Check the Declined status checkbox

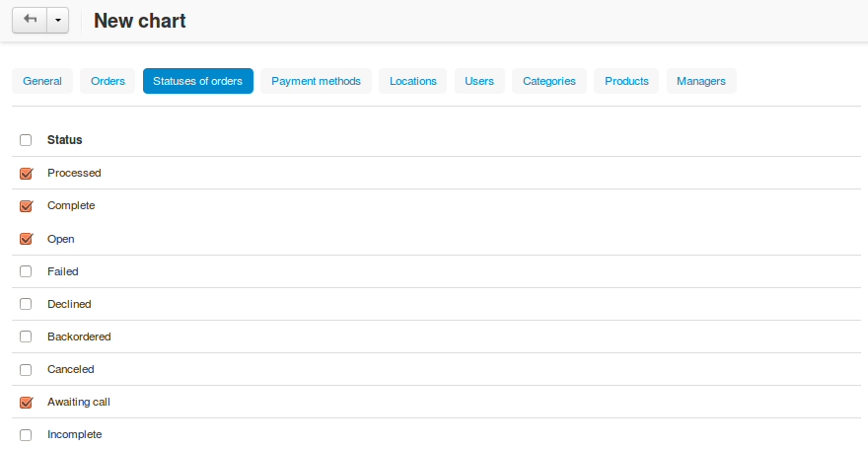coord(26,304)
